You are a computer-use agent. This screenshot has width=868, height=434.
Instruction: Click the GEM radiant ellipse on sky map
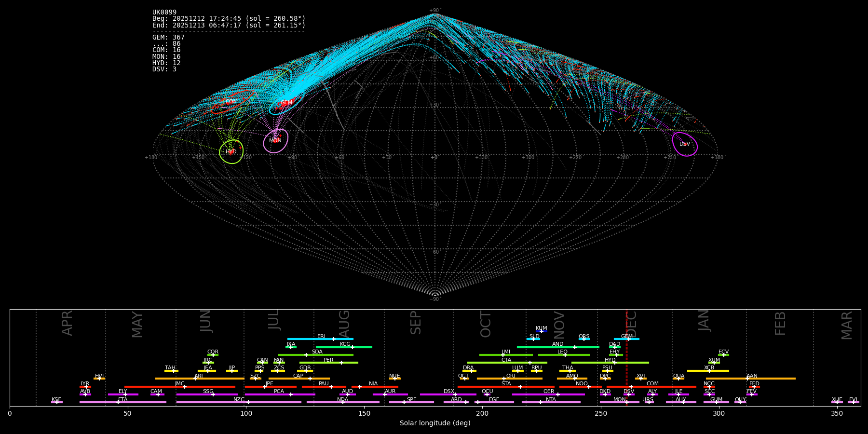286,103
